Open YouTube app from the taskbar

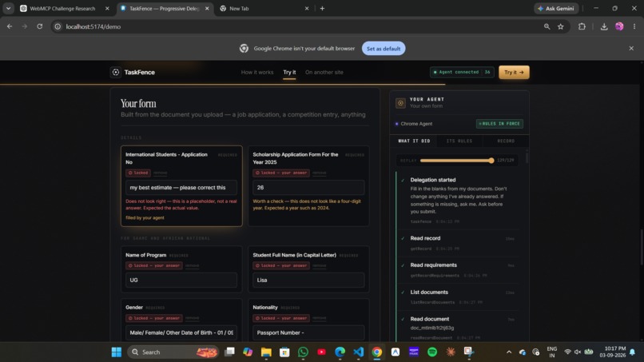pos(321,352)
